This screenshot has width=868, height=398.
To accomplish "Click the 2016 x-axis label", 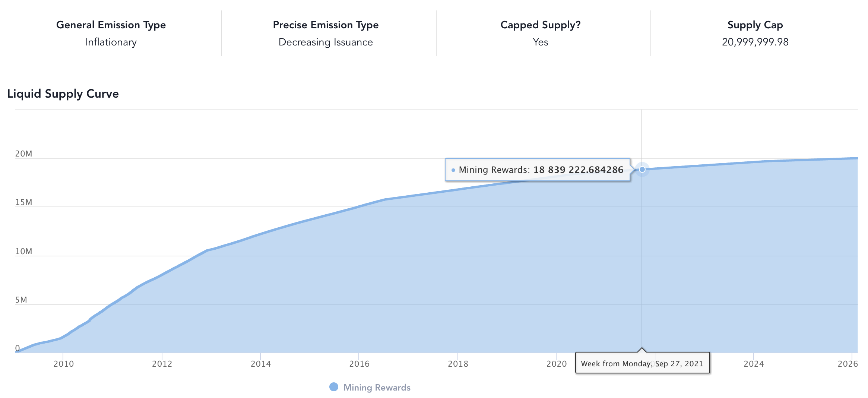I will [x=359, y=364].
